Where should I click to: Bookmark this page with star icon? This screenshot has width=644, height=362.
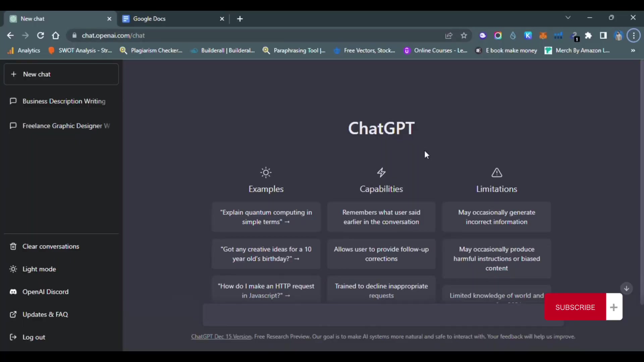click(x=464, y=36)
